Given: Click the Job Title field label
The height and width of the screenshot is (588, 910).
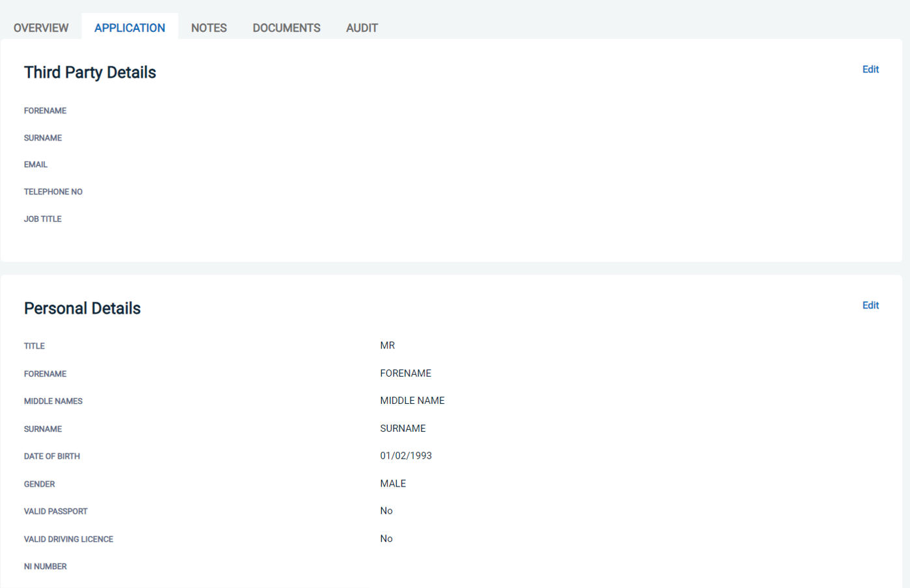Looking at the screenshot, I should click(43, 219).
